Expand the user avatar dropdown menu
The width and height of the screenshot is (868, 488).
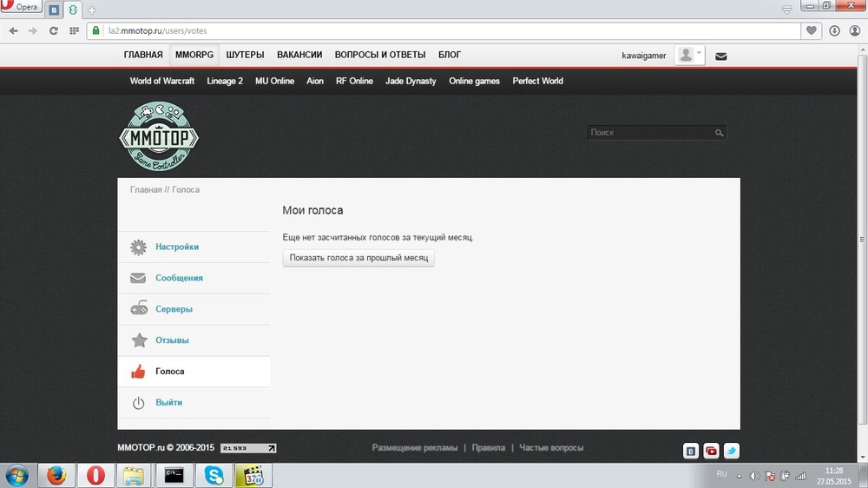pyautogui.click(x=690, y=56)
